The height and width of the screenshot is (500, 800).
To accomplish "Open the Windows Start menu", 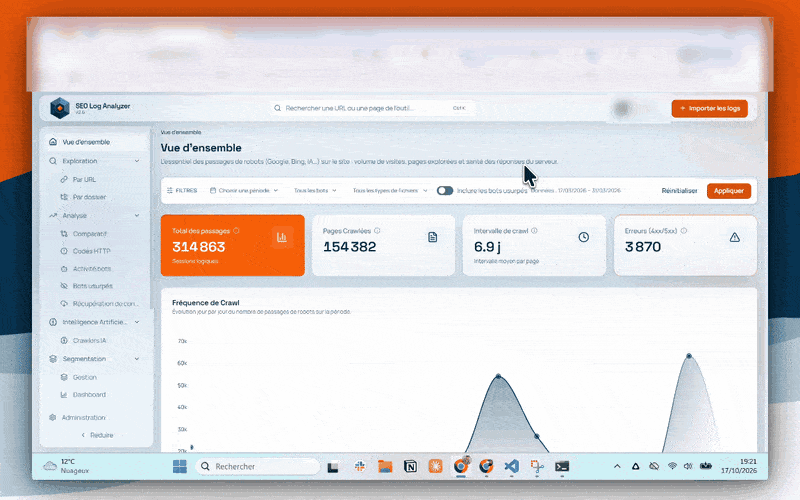I will point(180,466).
